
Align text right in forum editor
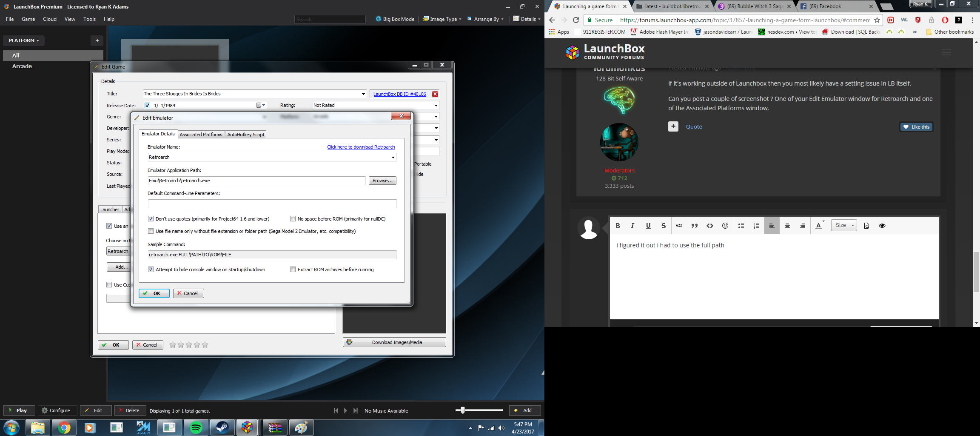point(803,226)
